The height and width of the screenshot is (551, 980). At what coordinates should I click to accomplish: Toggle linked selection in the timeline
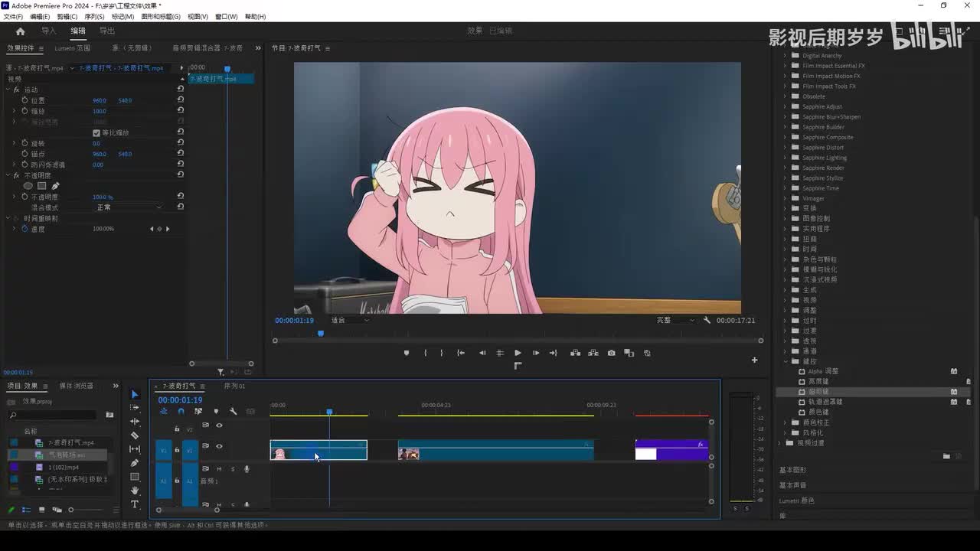(198, 412)
